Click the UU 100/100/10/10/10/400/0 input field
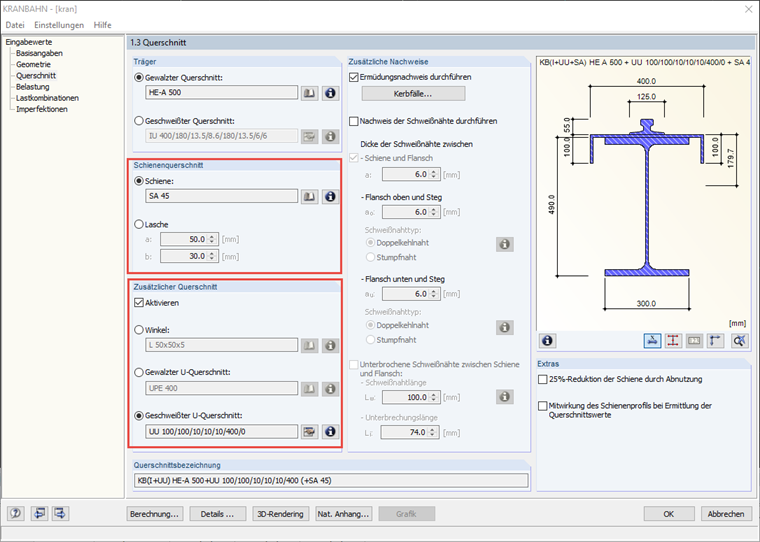Image resolution: width=760 pixels, height=542 pixels. pyautogui.click(x=222, y=431)
